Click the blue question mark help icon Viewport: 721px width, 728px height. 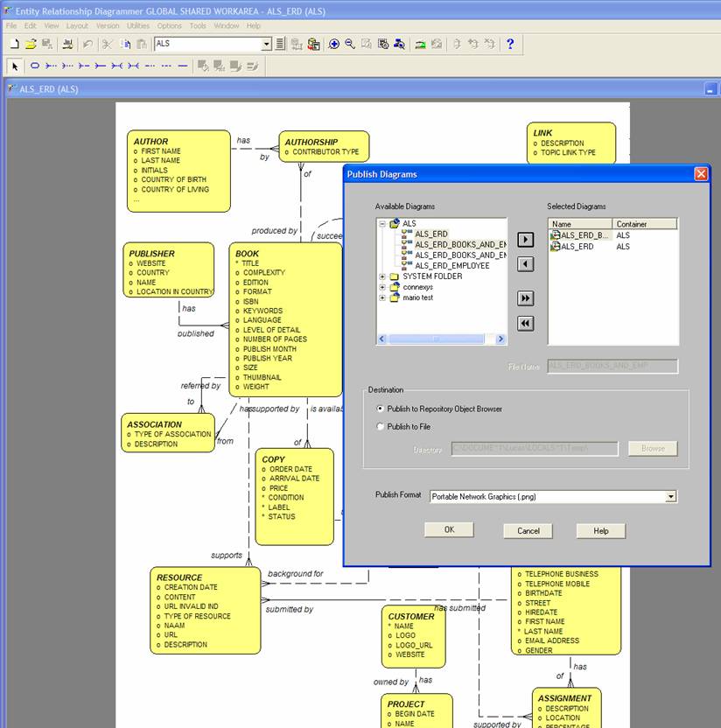510,44
